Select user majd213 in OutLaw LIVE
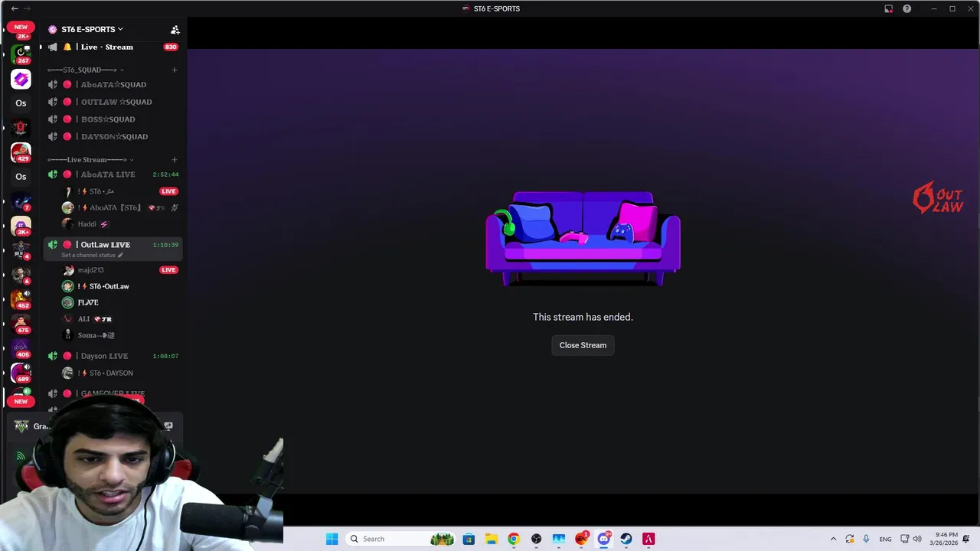980x551 pixels. (x=90, y=270)
